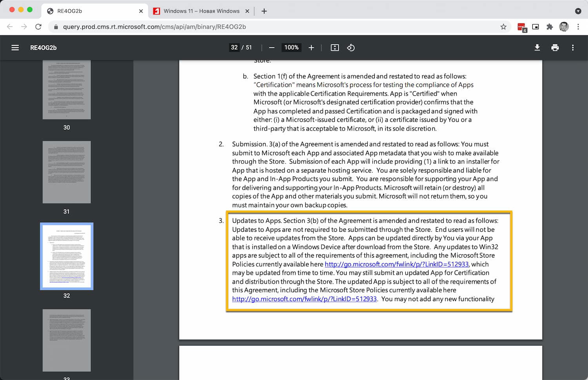Viewport: 588px width, 380px height.
Task: Click the RE4OG2b document title
Action: point(44,47)
